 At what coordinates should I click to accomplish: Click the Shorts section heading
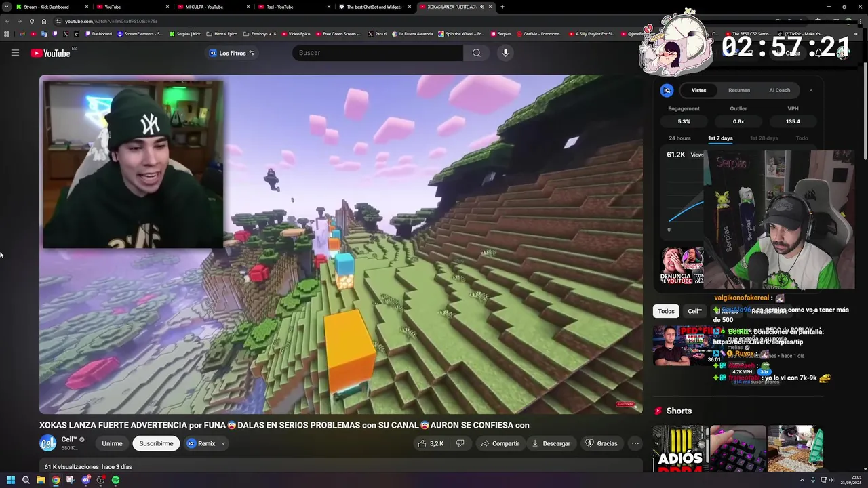tap(679, 411)
